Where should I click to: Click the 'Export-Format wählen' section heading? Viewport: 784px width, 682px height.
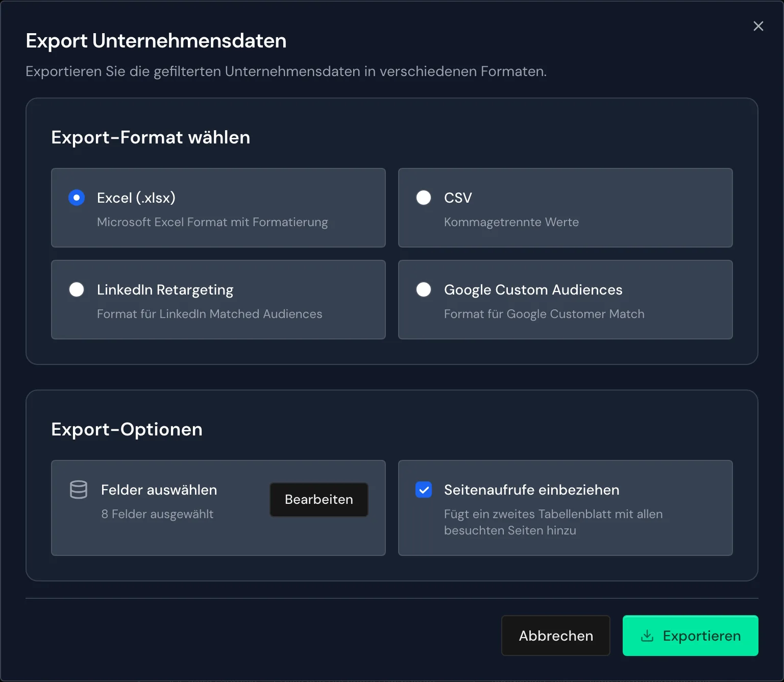point(151,137)
